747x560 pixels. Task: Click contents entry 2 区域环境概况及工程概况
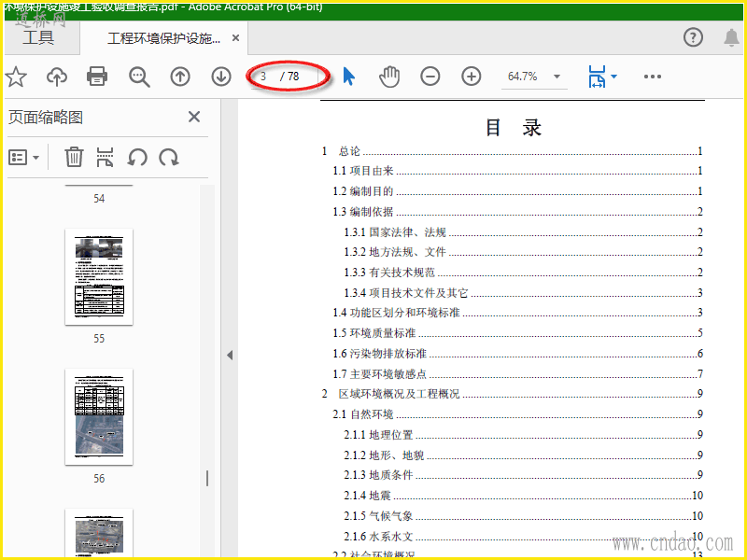(x=512, y=394)
